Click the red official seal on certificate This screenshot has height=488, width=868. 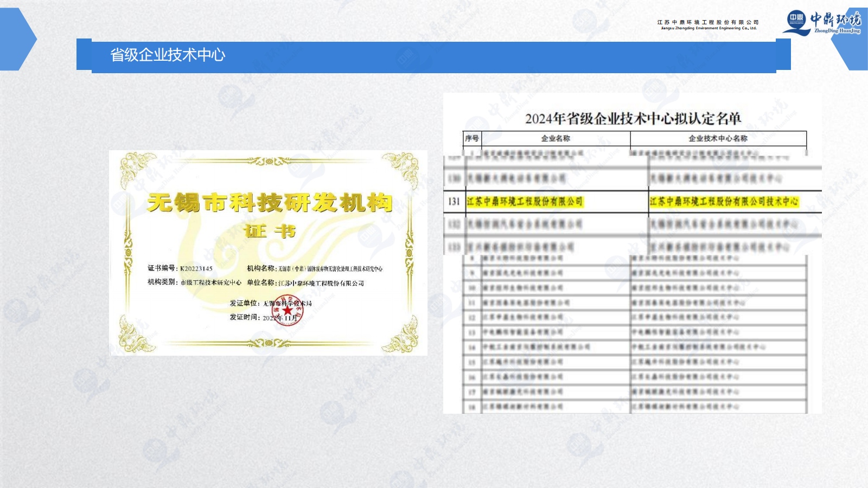click(288, 310)
